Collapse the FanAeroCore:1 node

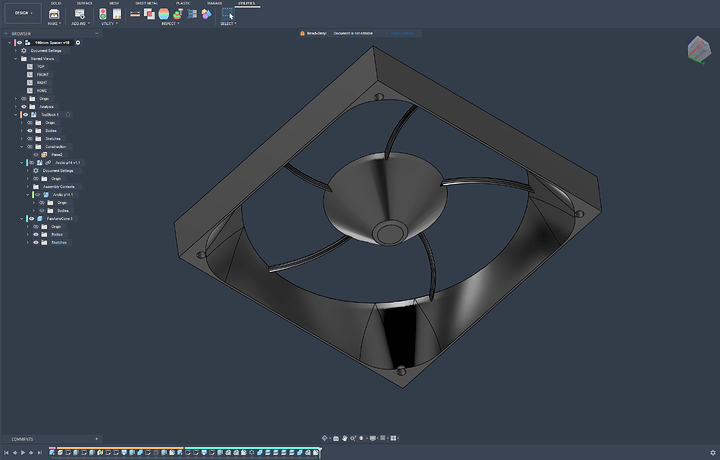(x=22, y=219)
